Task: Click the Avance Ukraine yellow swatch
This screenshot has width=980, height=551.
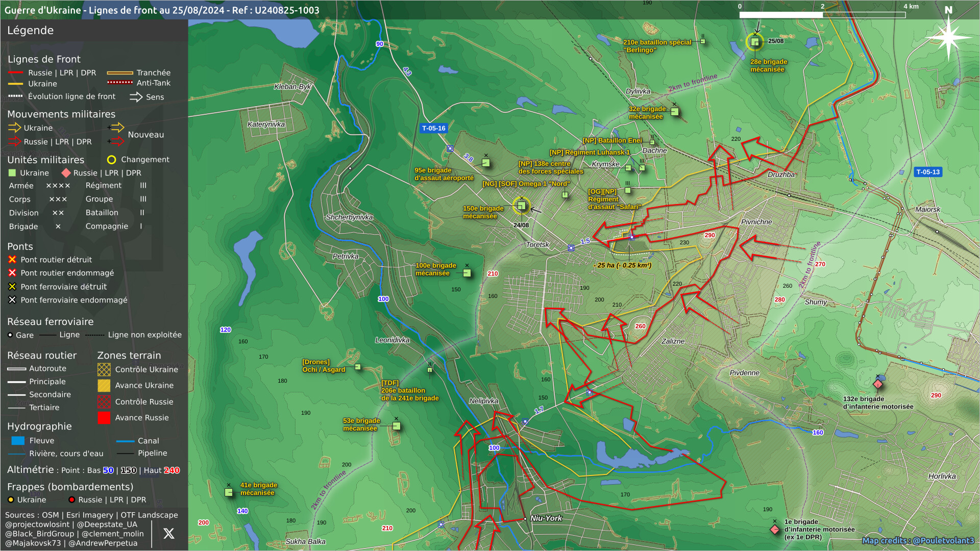Action: (104, 386)
